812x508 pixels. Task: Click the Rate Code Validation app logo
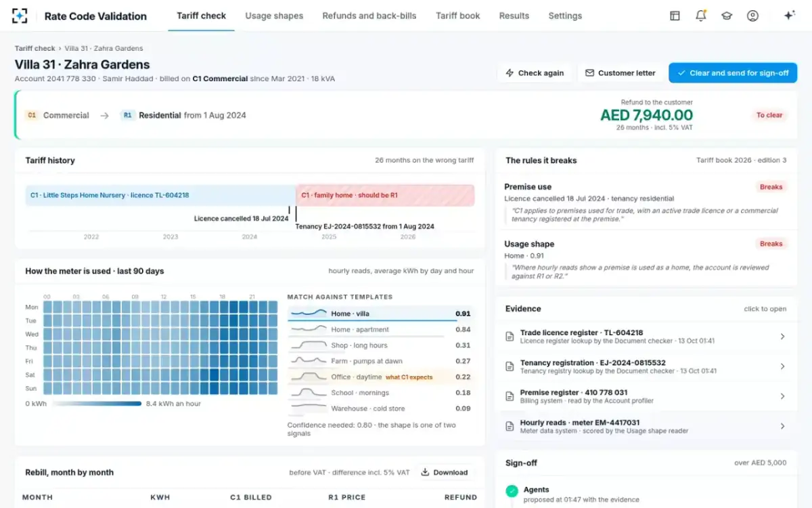click(20, 16)
